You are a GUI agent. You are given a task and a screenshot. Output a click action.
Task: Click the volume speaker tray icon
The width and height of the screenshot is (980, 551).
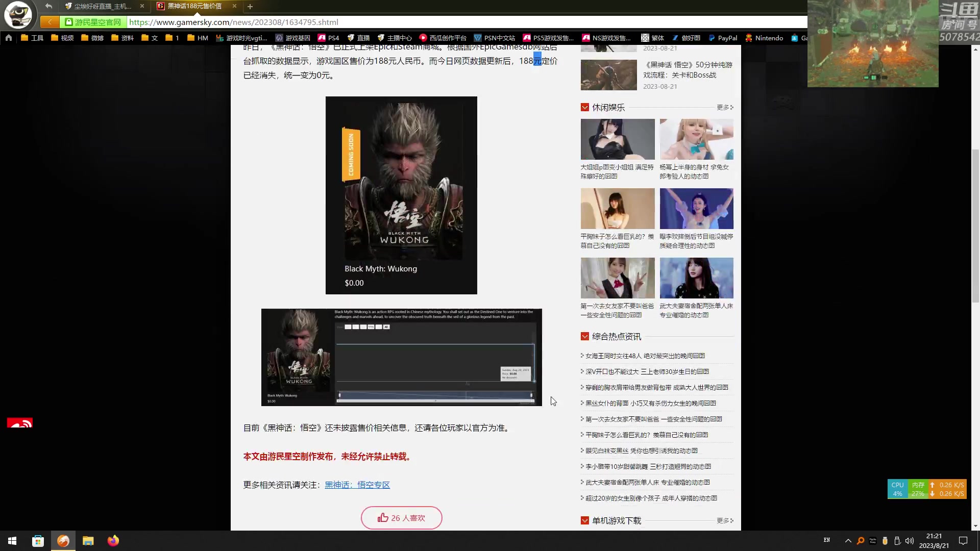pos(910,541)
